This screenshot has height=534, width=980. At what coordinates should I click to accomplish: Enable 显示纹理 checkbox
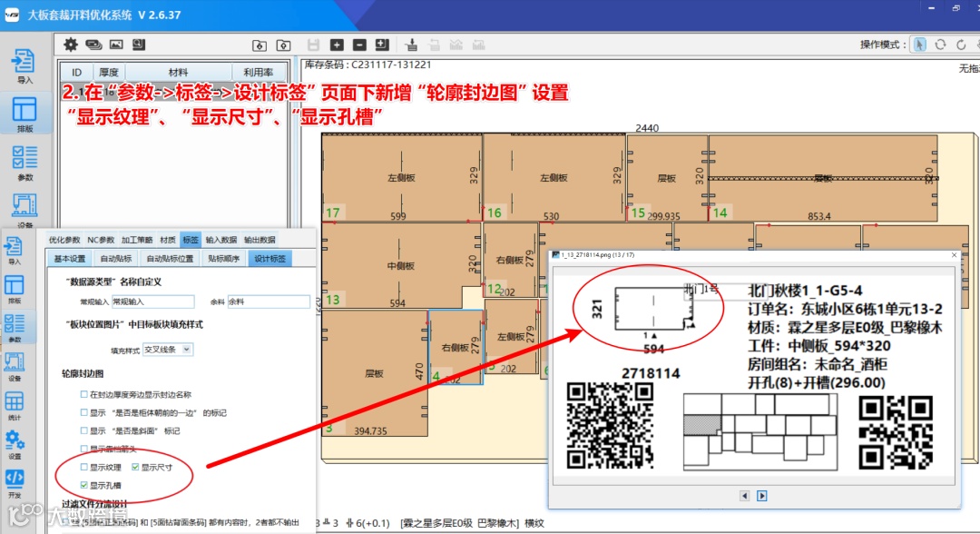pyautogui.click(x=83, y=467)
